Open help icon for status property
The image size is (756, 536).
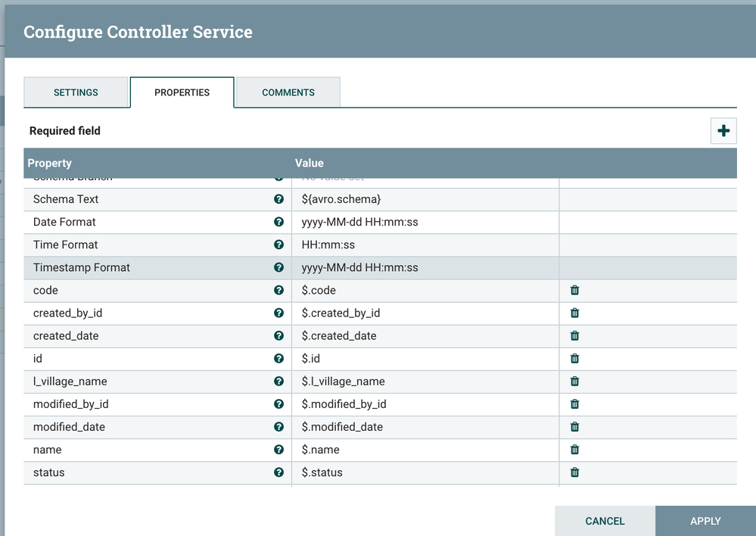click(278, 472)
